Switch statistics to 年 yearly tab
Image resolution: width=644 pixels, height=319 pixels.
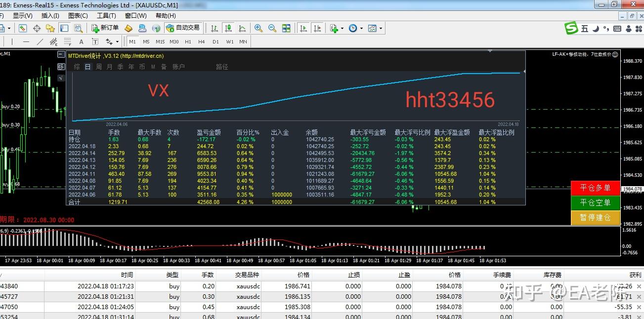point(131,67)
